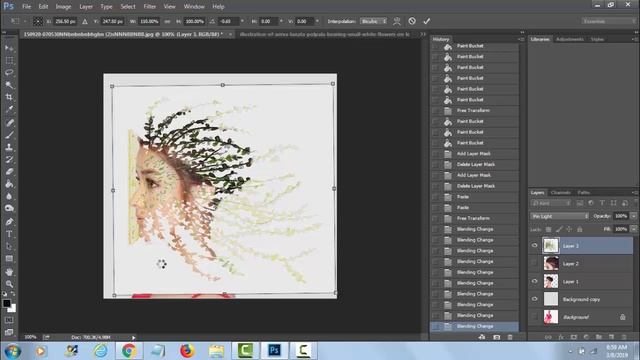Switch to the Adjustments tab
The height and width of the screenshot is (360, 640).
coord(570,39)
